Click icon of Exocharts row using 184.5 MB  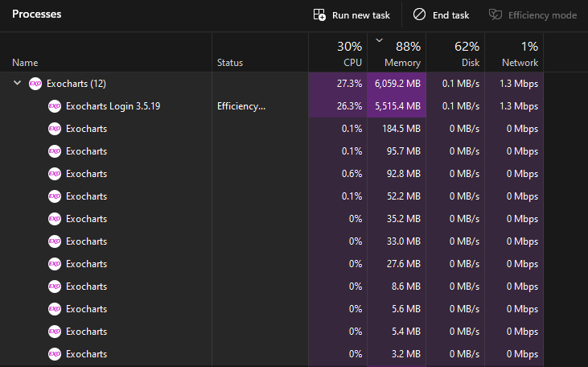(x=55, y=129)
